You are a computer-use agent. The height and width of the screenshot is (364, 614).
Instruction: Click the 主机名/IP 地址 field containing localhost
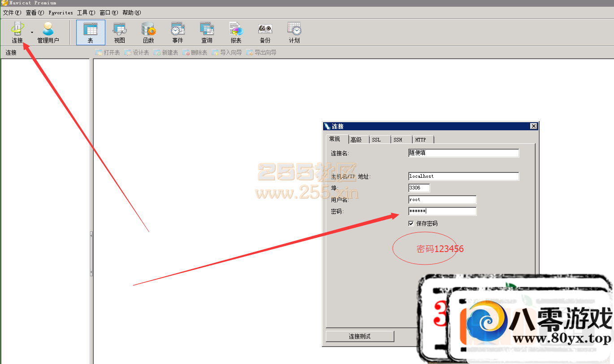(463, 176)
